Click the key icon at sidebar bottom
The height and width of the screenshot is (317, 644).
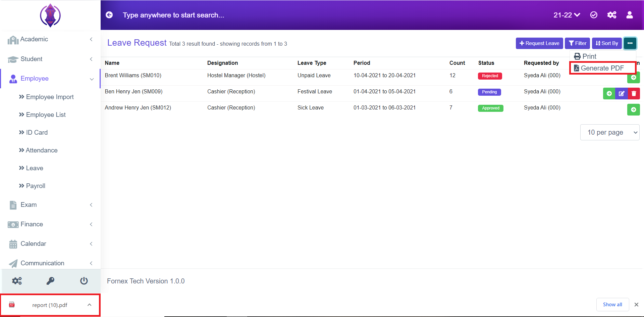click(50, 281)
